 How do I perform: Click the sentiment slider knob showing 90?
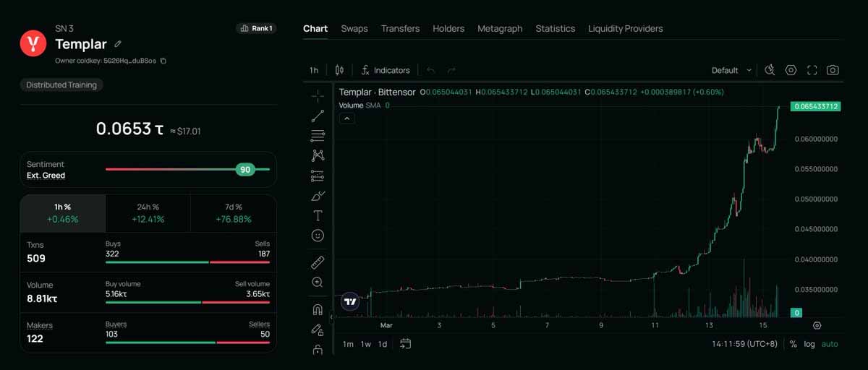point(245,170)
